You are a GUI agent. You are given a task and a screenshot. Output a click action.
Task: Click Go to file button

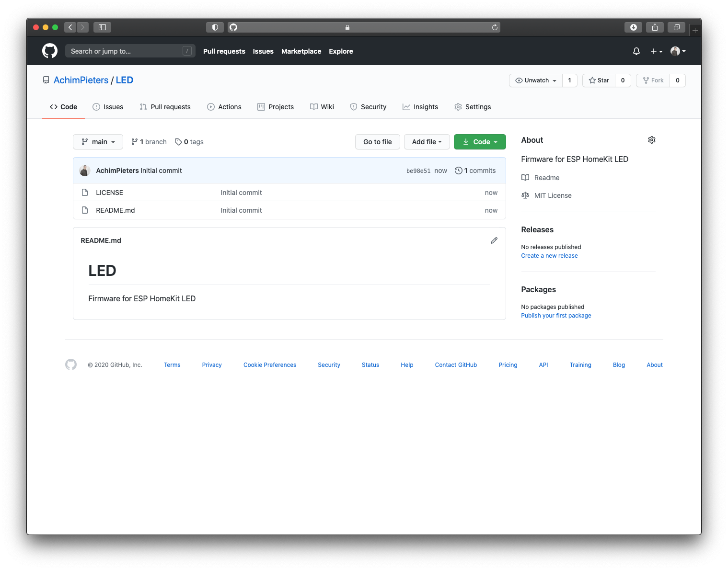point(378,142)
